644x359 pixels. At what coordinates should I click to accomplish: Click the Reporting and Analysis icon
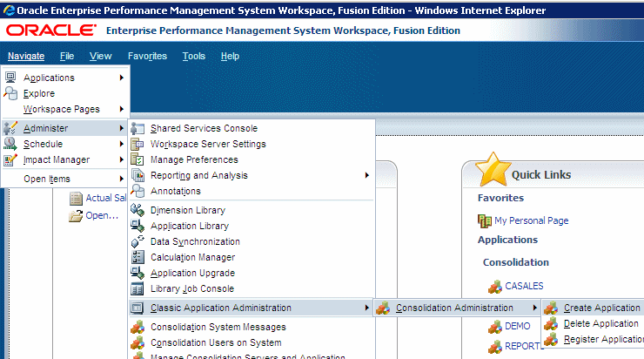[x=138, y=176]
